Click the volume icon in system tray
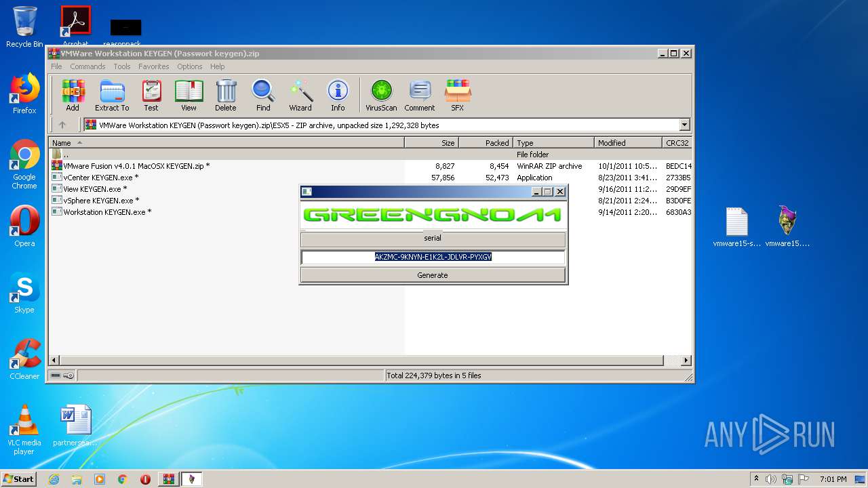Screen dimensions: 868x488 771,479
